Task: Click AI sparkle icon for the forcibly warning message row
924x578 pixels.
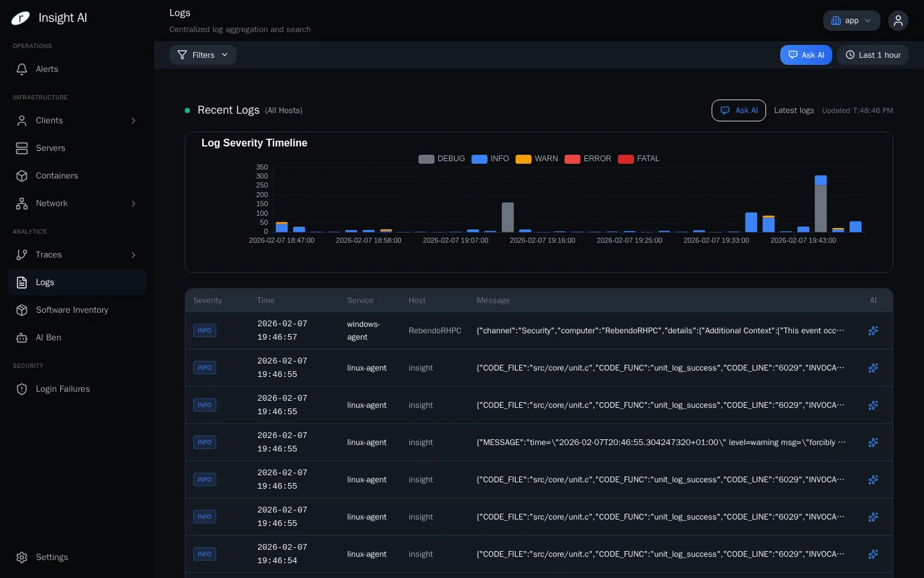Action: click(873, 442)
